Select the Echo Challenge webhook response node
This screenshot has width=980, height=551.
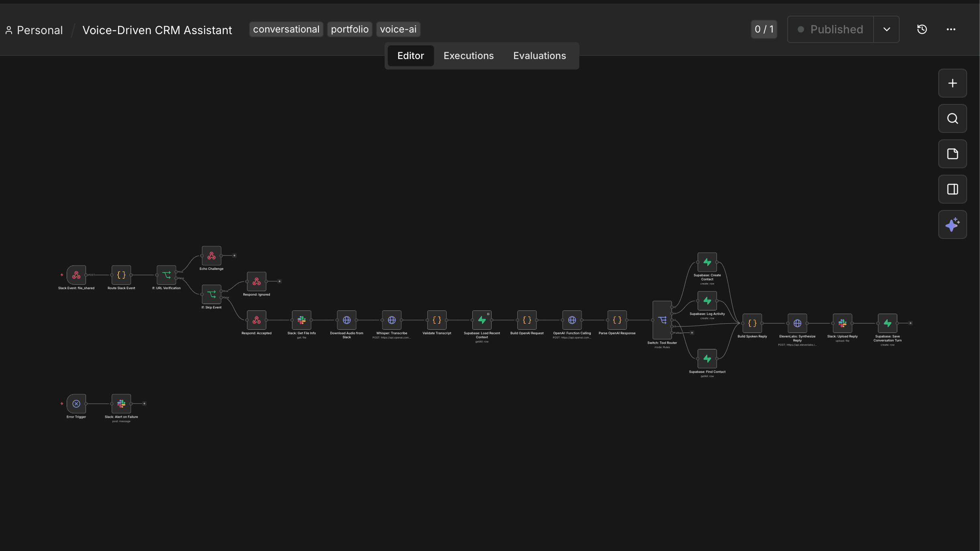(212, 256)
